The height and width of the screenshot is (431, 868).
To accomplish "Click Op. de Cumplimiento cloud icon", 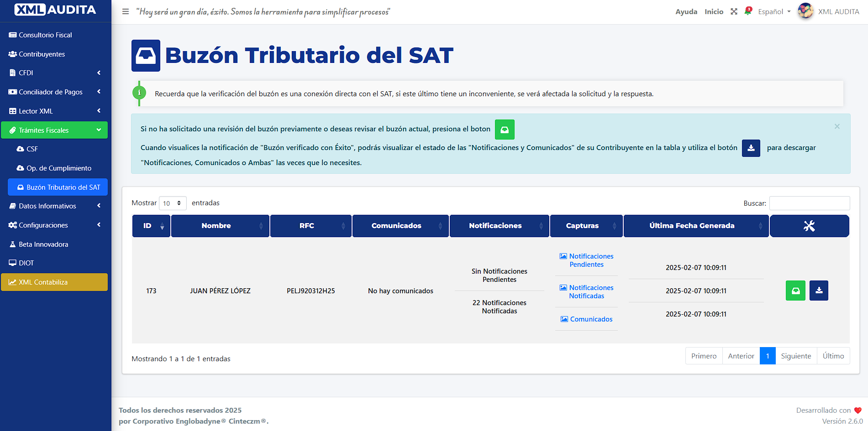I will (20, 168).
